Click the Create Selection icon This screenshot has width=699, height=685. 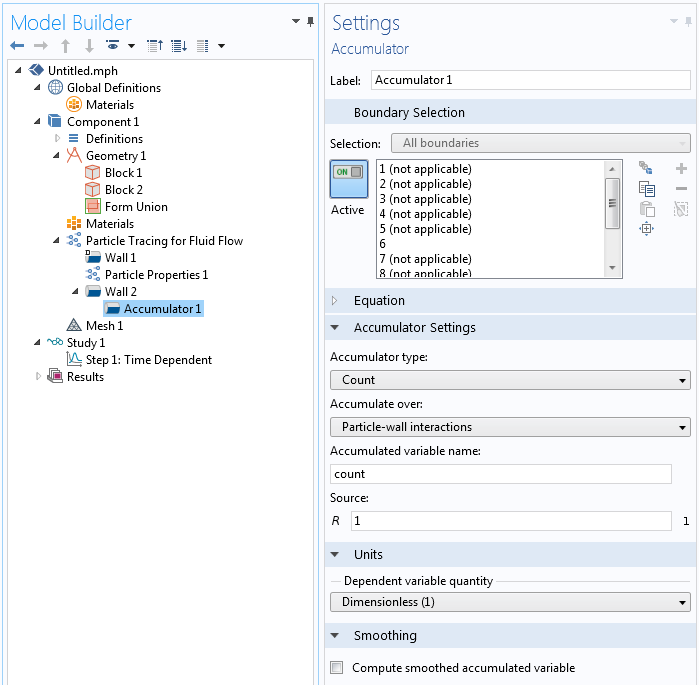click(646, 168)
